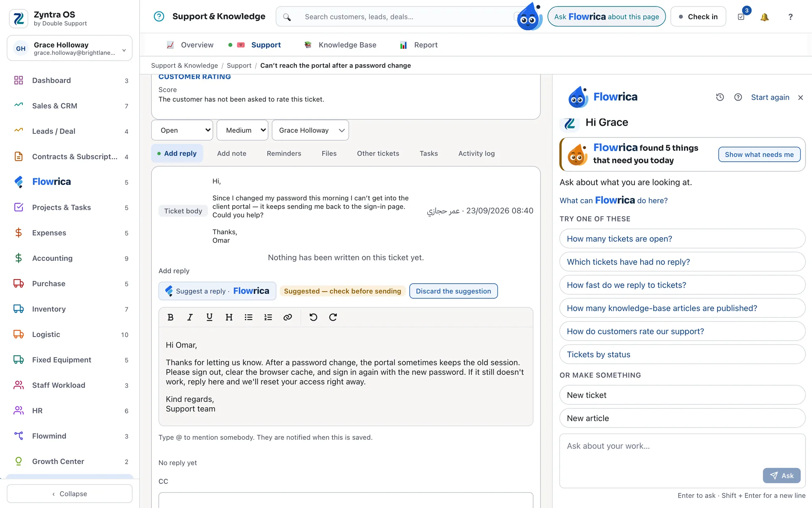Click the Check in button
Image resolution: width=812 pixels, height=508 pixels.
[x=698, y=17]
